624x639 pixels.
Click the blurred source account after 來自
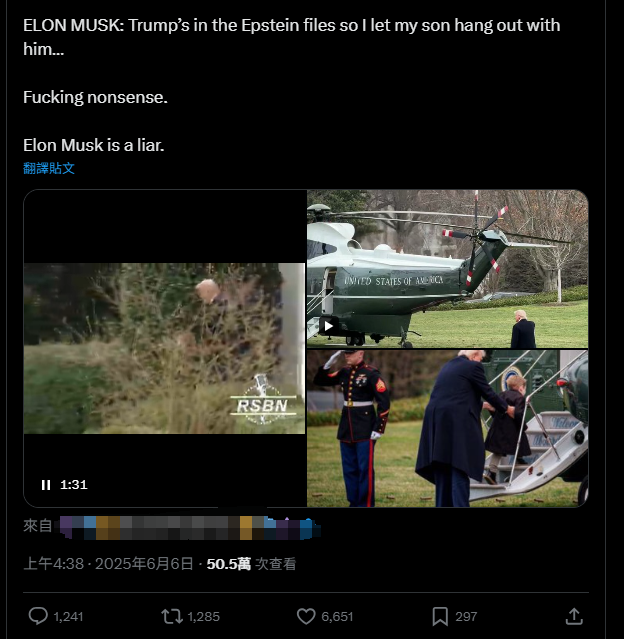click(190, 528)
